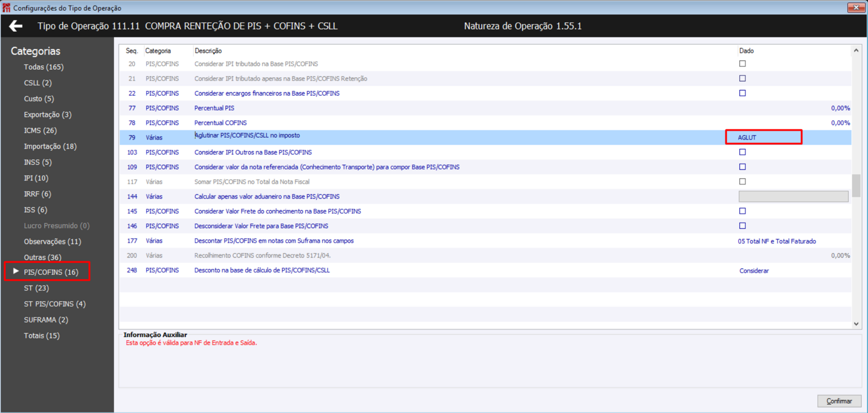Select the CSLL (2) category
The height and width of the screenshot is (413, 868).
click(x=37, y=83)
